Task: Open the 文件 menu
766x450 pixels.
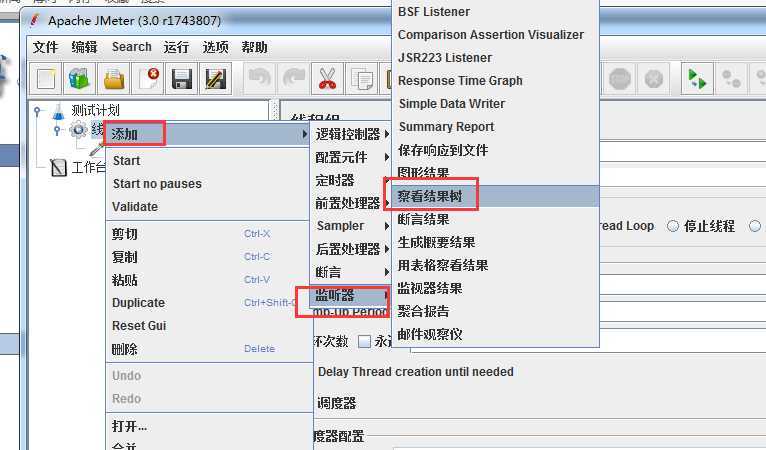Action: [45, 47]
